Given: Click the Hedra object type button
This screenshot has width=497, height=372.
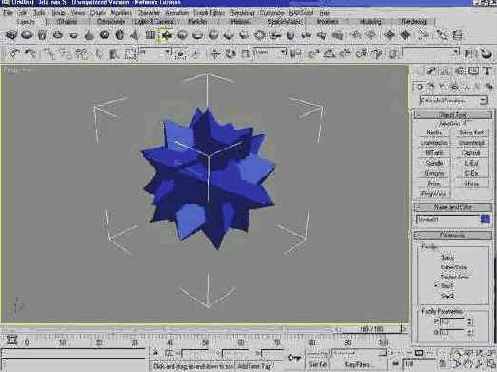Looking at the screenshot, I should point(434,133).
